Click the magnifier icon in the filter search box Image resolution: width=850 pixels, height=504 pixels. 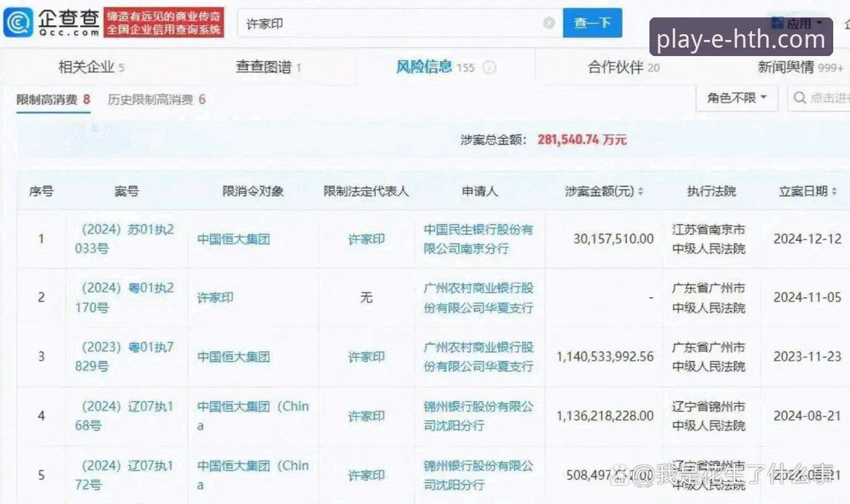[x=801, y=98]
